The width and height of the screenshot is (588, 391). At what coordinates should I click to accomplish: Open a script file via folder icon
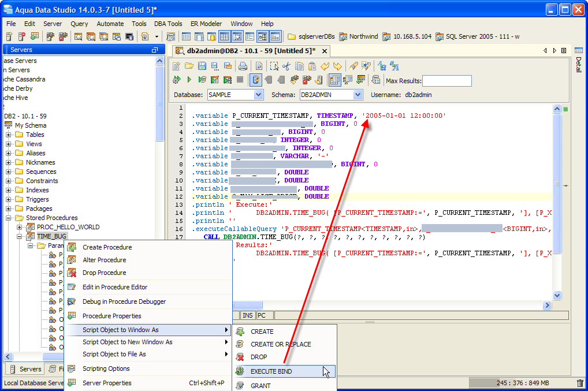coord(189,66)
